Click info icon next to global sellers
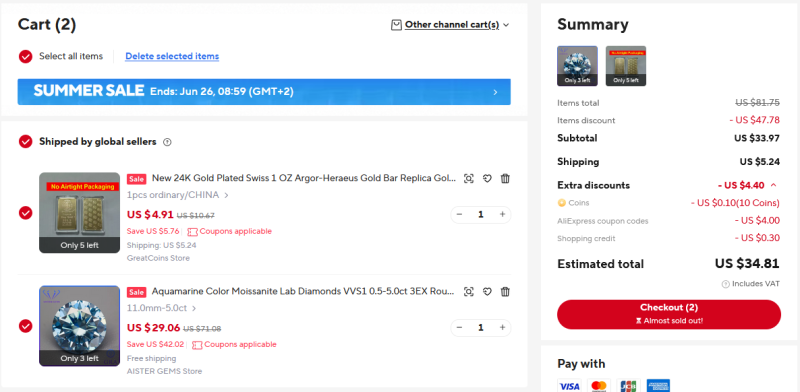This screenshot has height=392, width=800. click(x=167, y=142)
